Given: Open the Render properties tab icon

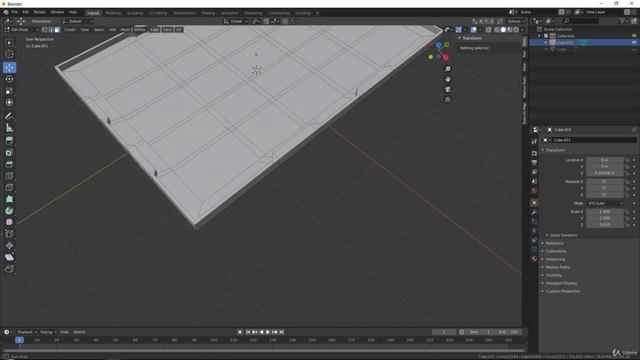Looking at the screenshot, I should (x=534, y=153).
